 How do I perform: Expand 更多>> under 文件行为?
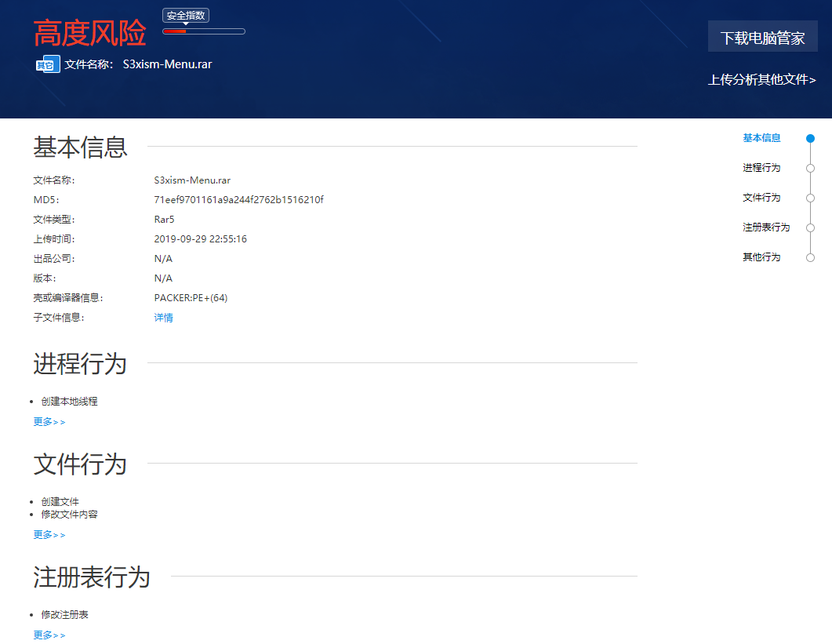[49, 535]
